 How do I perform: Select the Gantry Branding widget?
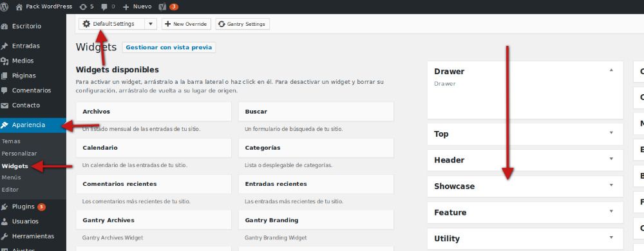316,220
